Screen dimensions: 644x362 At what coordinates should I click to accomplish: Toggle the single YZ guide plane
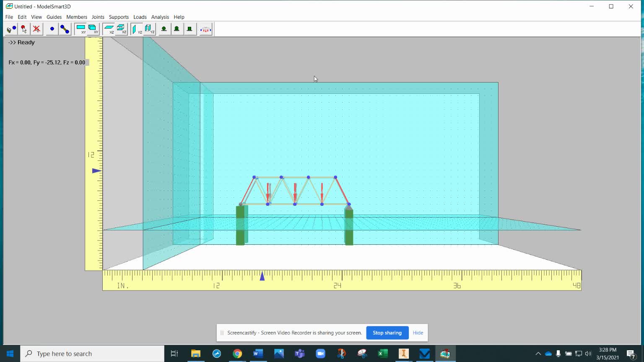coord(137,29)
